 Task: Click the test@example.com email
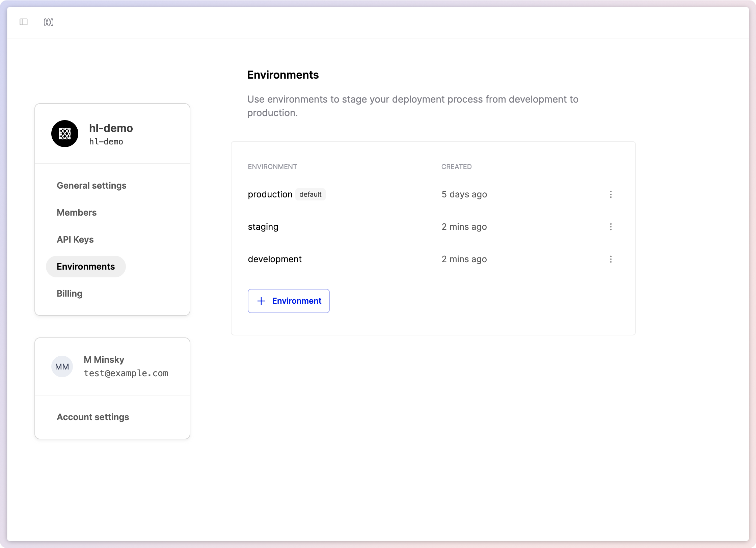click(x=126, y=373)
